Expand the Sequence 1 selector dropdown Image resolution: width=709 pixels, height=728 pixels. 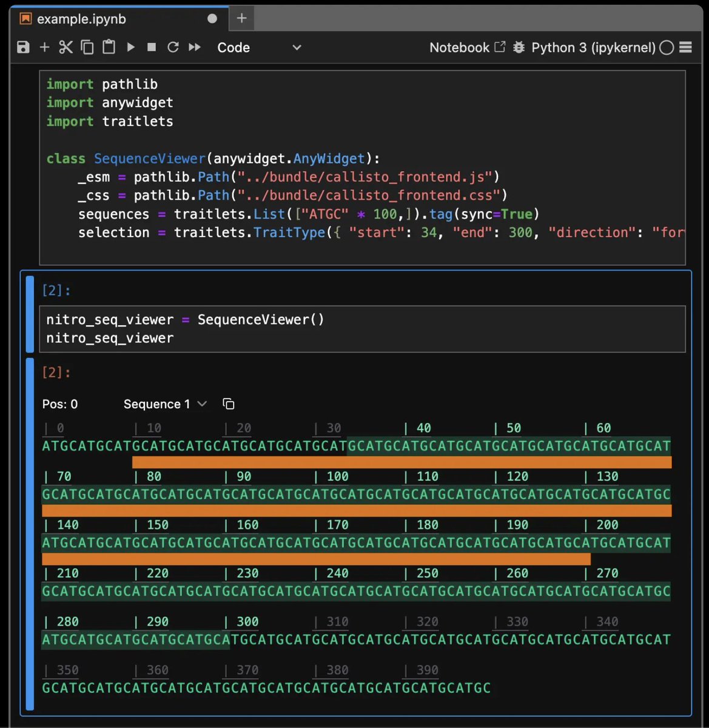165,404
